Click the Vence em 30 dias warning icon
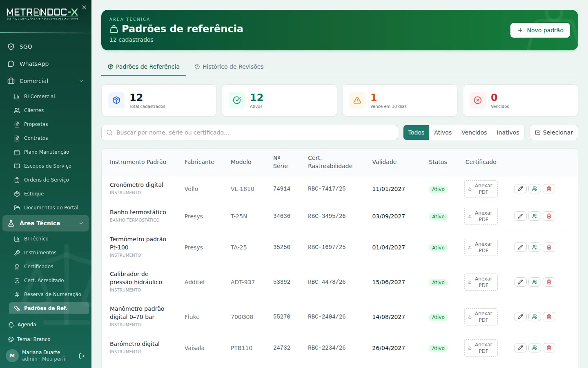This screenshot has width=588, height=368. click(x=357, y=100)
